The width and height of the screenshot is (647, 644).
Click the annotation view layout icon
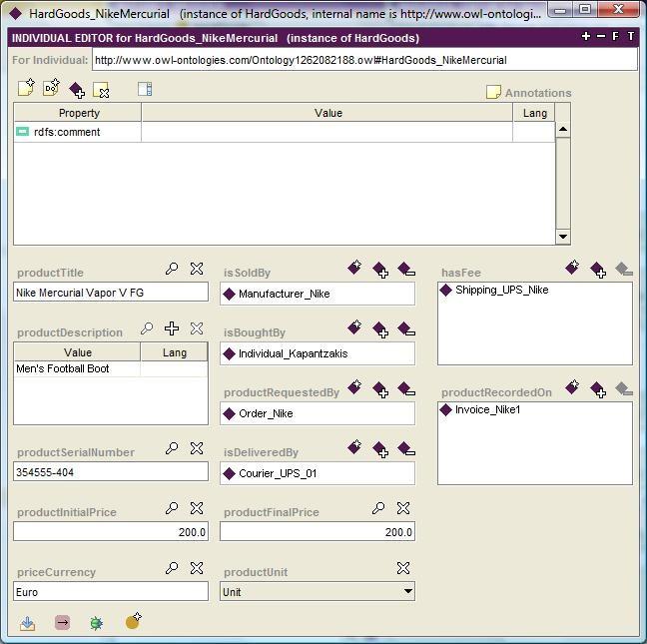click(145, 89)
